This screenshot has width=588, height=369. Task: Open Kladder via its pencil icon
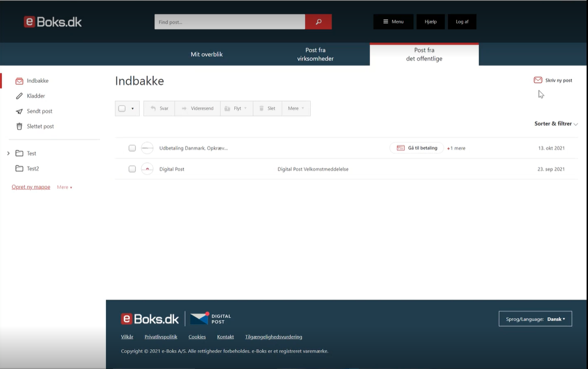pos(19,96)
